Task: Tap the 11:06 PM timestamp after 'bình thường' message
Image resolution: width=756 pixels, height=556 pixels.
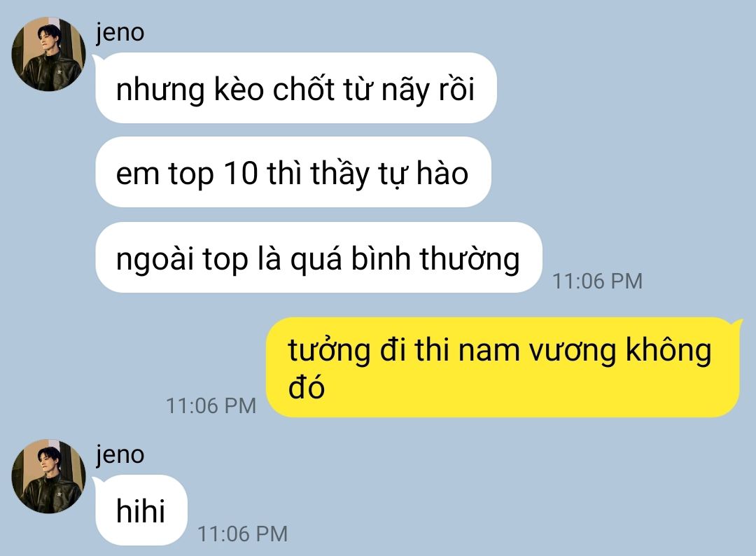Action: (x=597, y=281)
